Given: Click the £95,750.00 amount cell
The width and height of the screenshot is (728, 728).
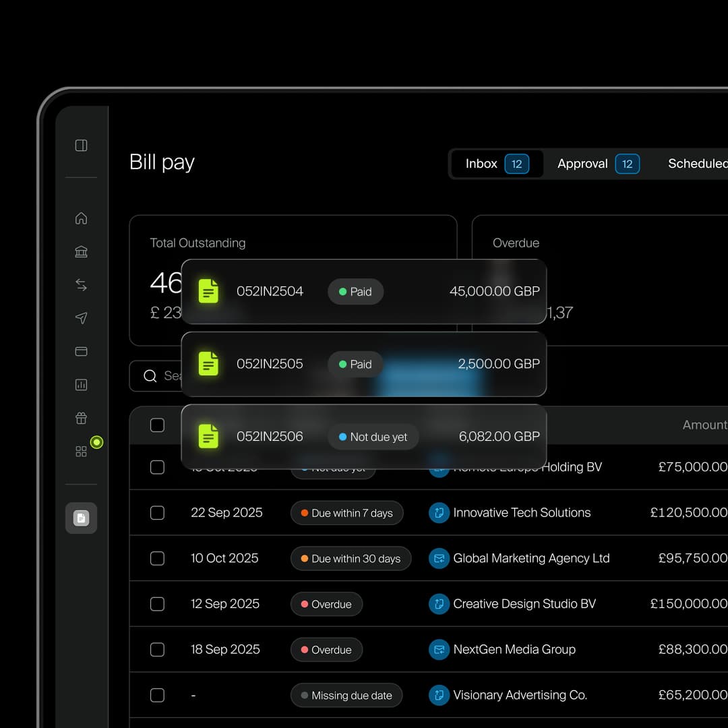Looking at the screenshot, I should pyautogui.click(x=693, y=558).
